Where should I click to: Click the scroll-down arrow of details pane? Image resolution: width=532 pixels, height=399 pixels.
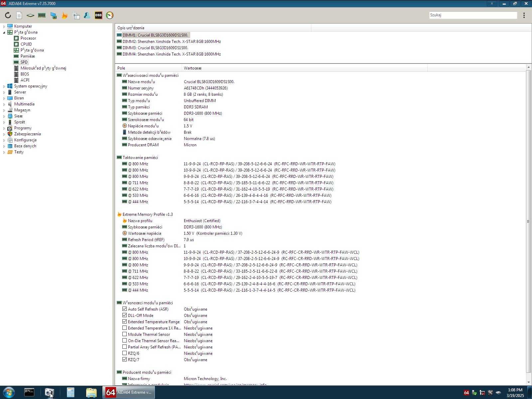coord(528,382)
